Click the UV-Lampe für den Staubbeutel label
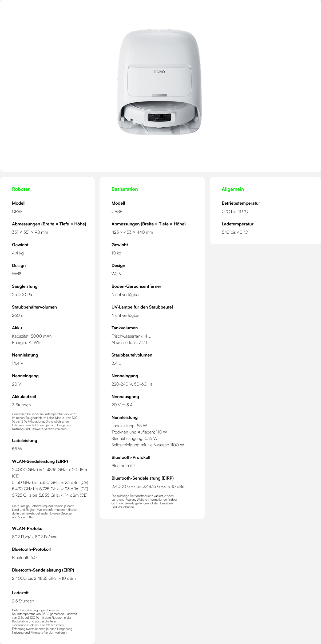 (x=142, y=307)
